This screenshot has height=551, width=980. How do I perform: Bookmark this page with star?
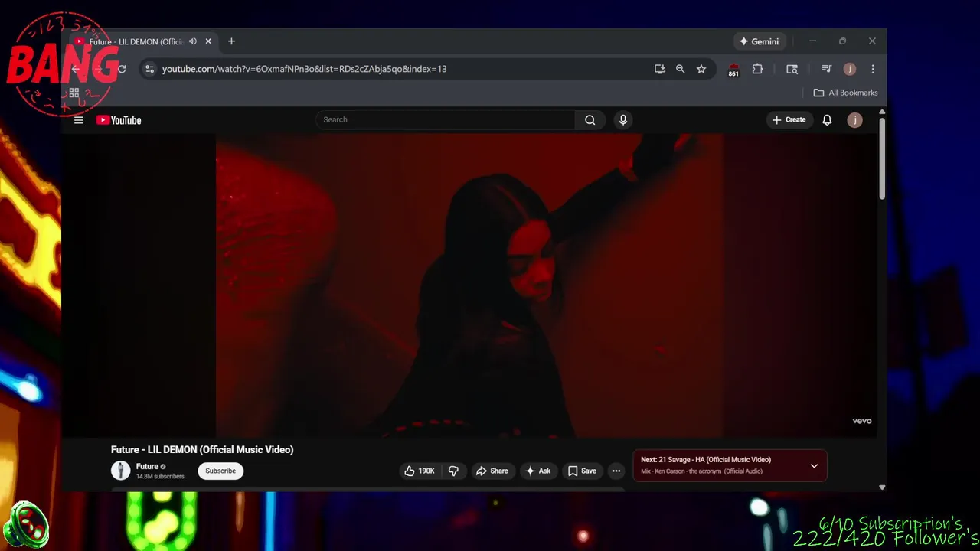click(701, 69)
